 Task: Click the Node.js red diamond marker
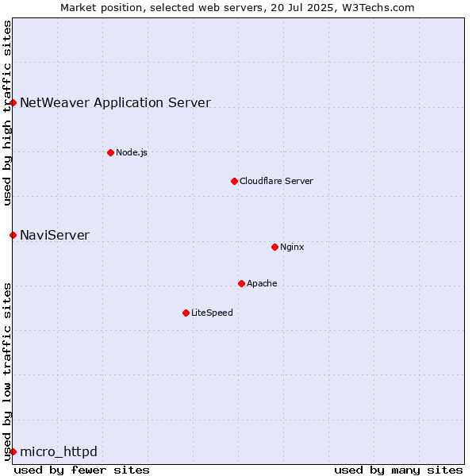(111, 152)
